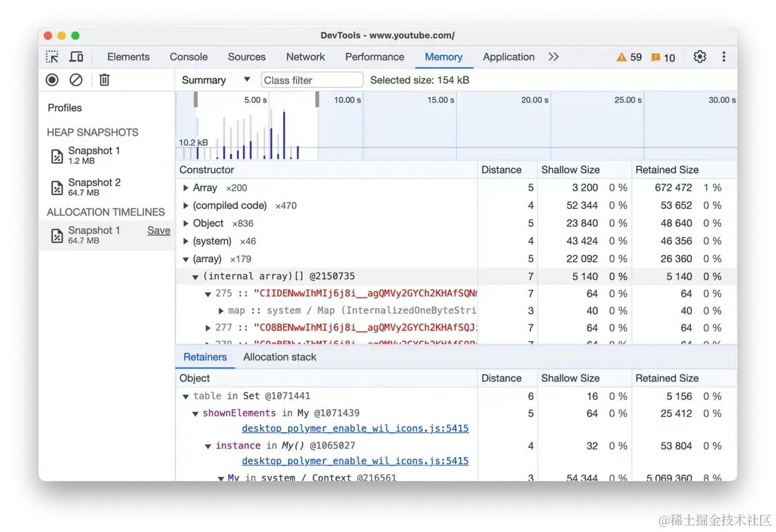The width and height of the screenshot is (776, 532).
Task: Open the Elements tab
Action: [x=128, y=57]
